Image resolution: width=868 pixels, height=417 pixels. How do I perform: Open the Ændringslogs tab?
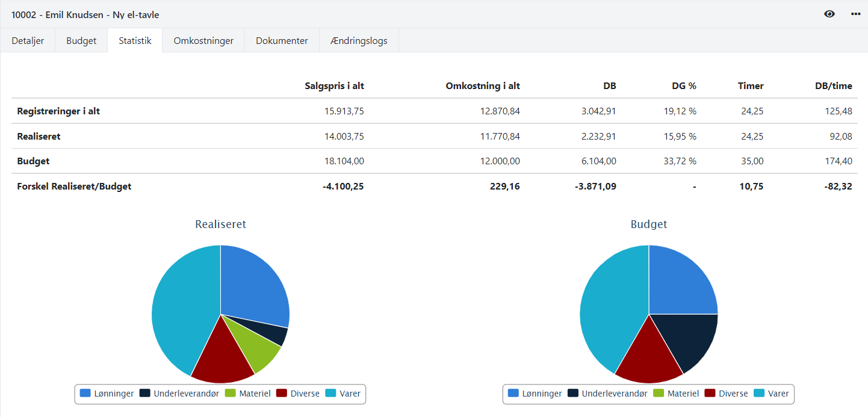[x=359, y=40]
